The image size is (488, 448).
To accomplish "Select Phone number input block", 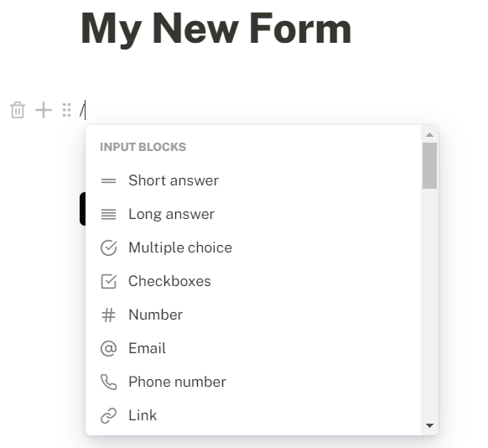I will tap(253, 382).
